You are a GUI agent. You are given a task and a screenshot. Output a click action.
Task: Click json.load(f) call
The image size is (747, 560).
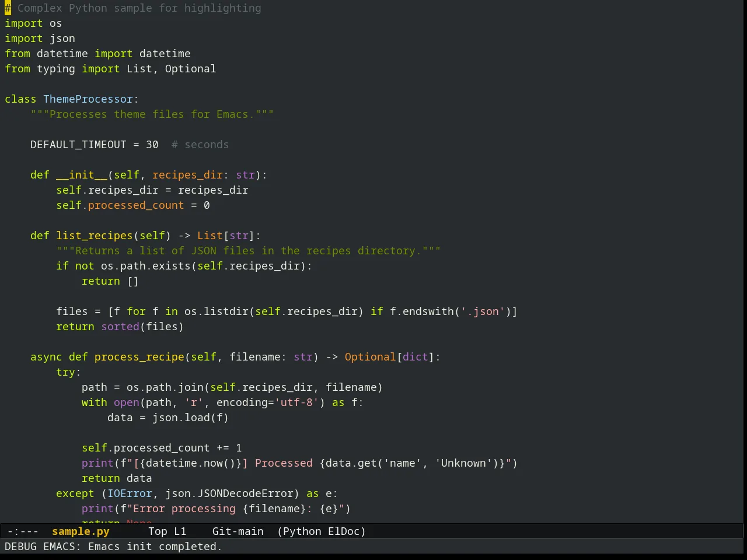coord(190,418)
